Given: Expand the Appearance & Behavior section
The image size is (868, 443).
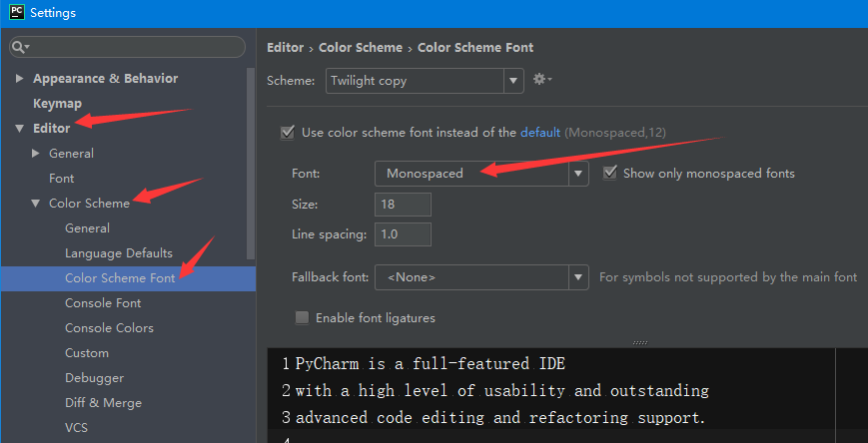Looking at the screenshot, I should click(x=19, y=79).
